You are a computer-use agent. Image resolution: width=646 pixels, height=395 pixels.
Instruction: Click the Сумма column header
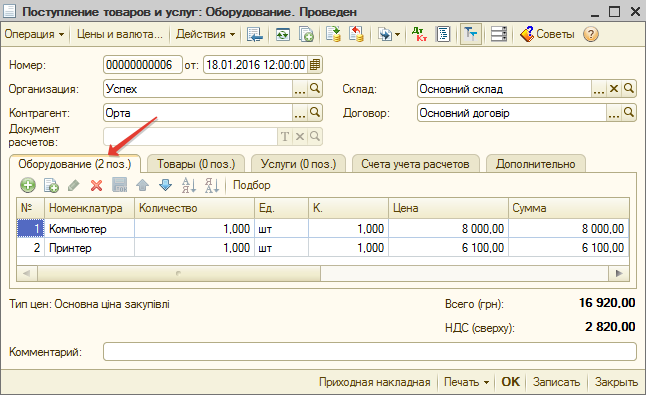pyautogui.click(x=569, y=208)
